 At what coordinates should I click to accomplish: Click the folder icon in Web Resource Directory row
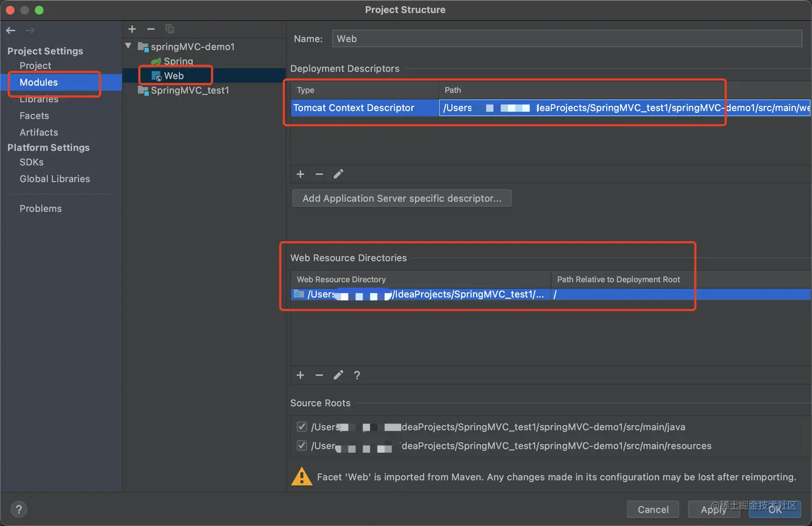pos(299,294)
